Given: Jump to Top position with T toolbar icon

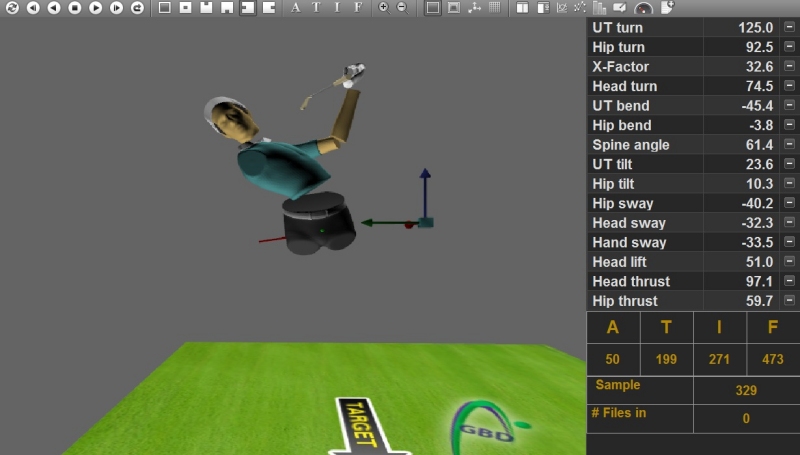Looking at the screenshot, I should pos(316,8).
